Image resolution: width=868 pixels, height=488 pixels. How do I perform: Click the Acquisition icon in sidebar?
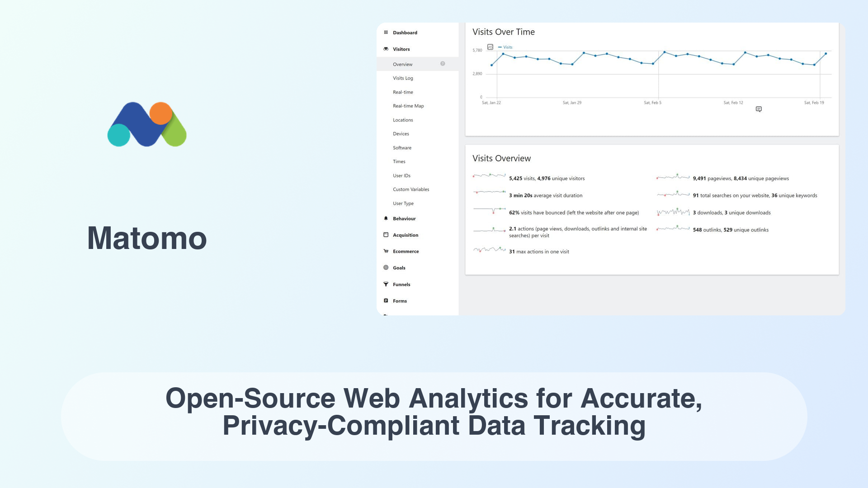click(x=387, y=234)
